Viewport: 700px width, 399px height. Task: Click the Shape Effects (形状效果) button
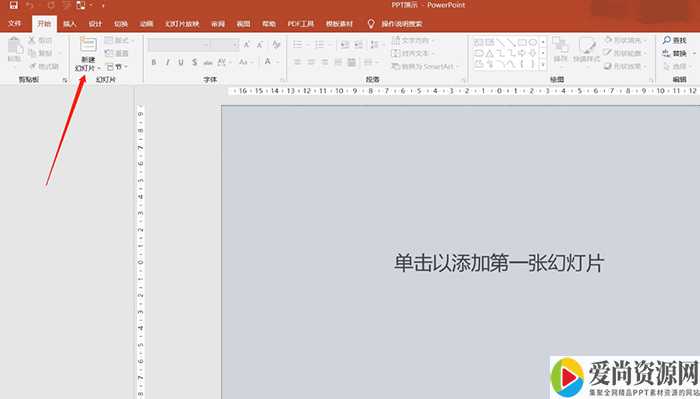(x=625, y=66)
